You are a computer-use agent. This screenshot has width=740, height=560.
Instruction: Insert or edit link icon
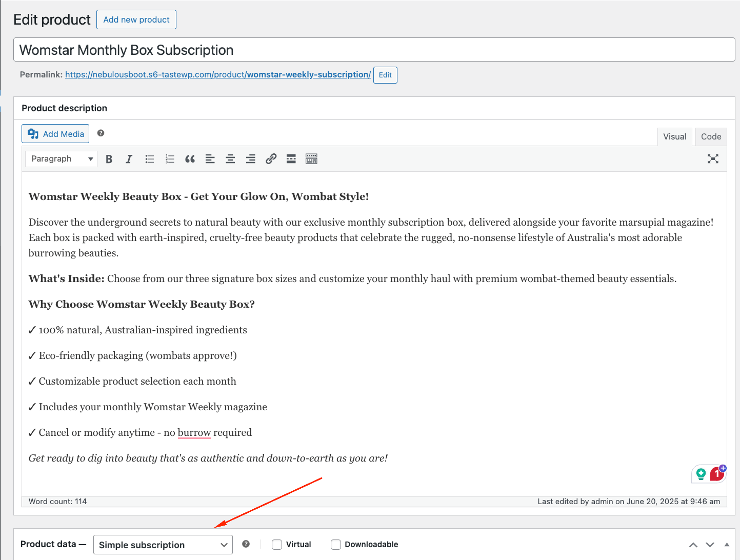[x=271, y=159]
